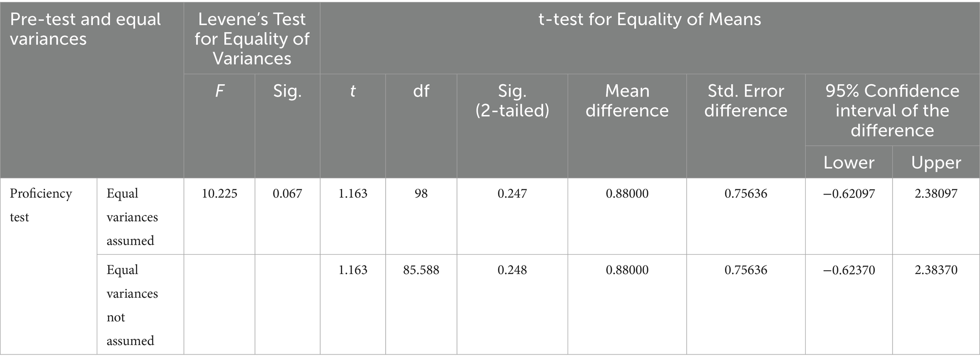This screenshot has height=363, width=980.
Task: Click the 'Upper' sub-header cell
Action: (936, 162)
